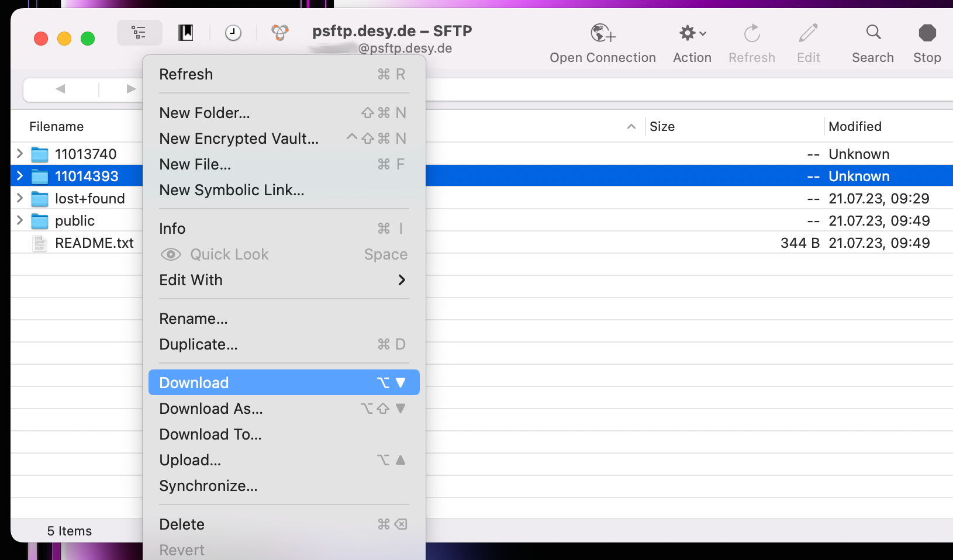This screenshot has width=953, height=560.
Task: Switch to the browser outline view icon
Action: [x=139, y=33]
